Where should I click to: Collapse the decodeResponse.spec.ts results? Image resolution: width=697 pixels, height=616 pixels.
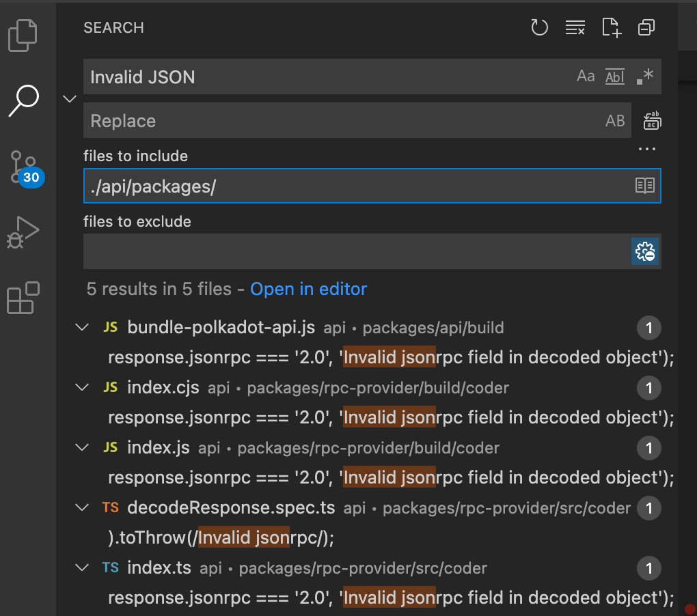point(82,508)
